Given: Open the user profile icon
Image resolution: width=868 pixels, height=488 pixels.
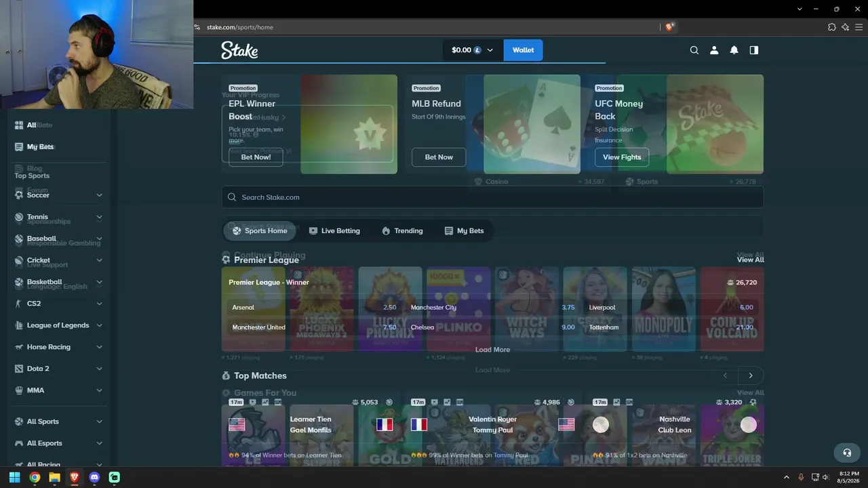Looking at the screenshot, I should tap(714, 50).
